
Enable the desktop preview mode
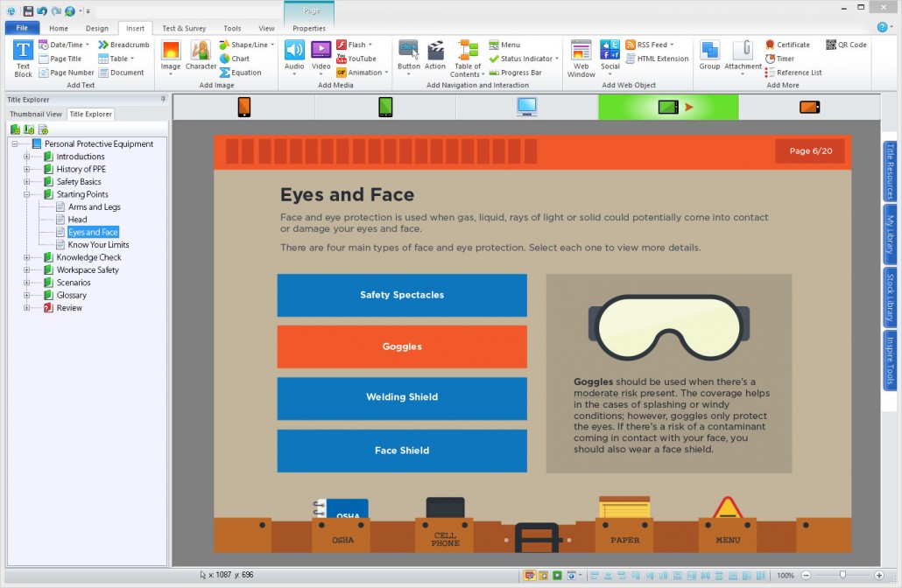click(x=526, y=107)
